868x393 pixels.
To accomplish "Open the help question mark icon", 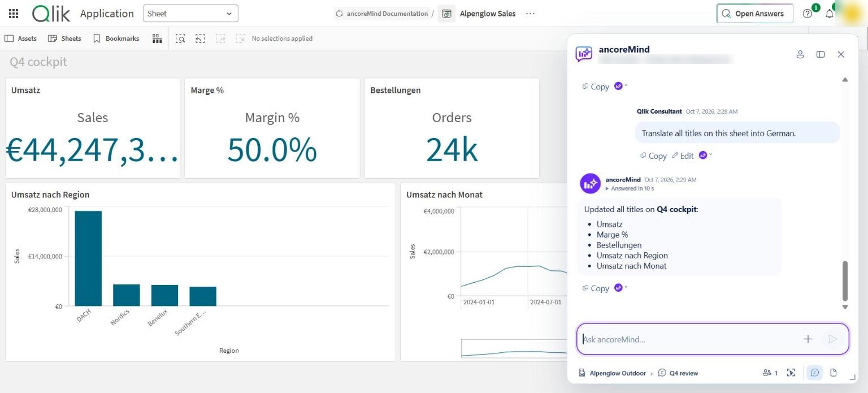I will click(x=808, y=14).
